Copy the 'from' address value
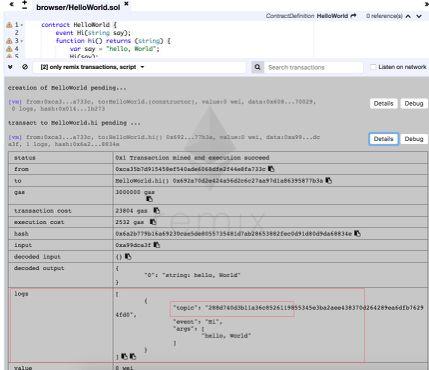 pos(271,169)
